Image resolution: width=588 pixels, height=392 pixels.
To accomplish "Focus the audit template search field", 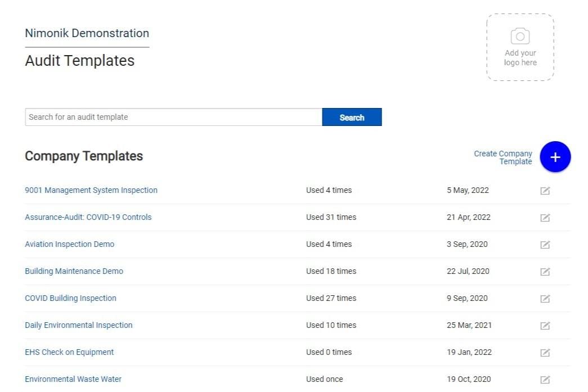I will (173, 117).
